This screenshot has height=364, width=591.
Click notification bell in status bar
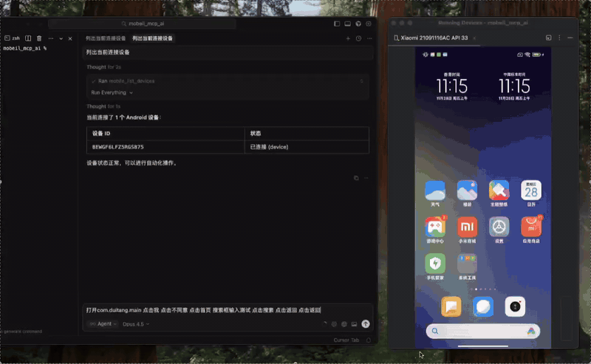(369, 340)
